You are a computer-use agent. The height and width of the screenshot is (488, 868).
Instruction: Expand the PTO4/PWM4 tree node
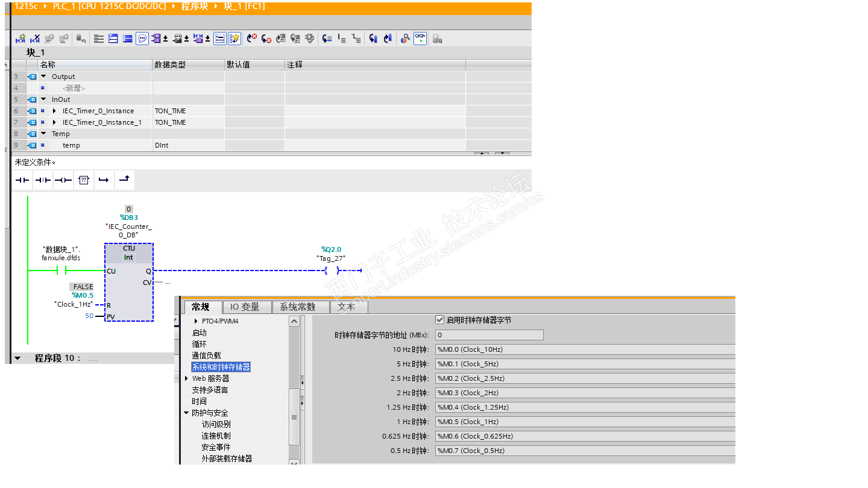(x=196, y=321)
